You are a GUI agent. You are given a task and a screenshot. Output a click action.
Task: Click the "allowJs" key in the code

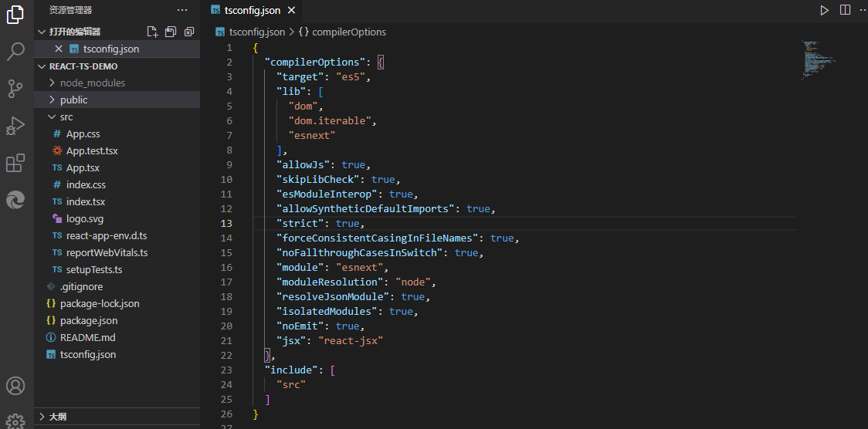tap(303, 165)
